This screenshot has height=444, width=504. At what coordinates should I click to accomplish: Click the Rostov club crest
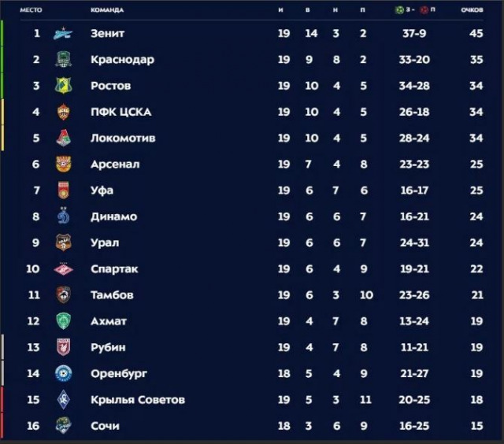pos(63,86)
